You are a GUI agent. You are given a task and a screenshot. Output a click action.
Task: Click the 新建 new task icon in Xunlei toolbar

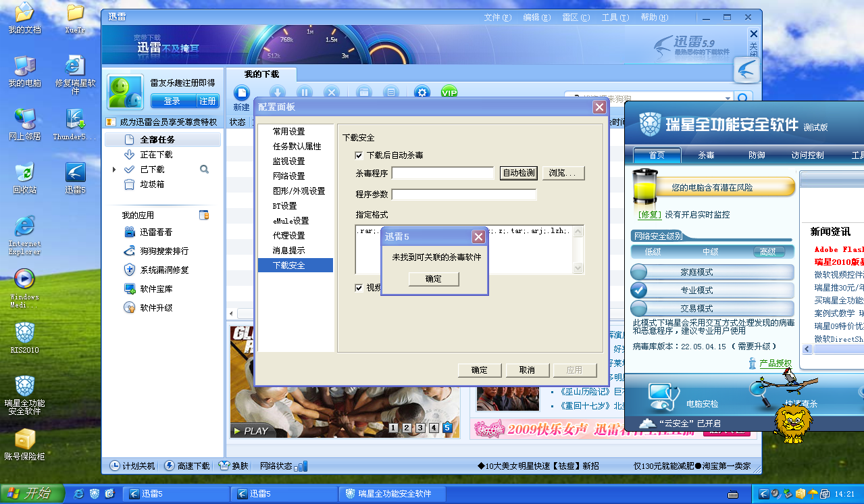(x=241, y=93)
